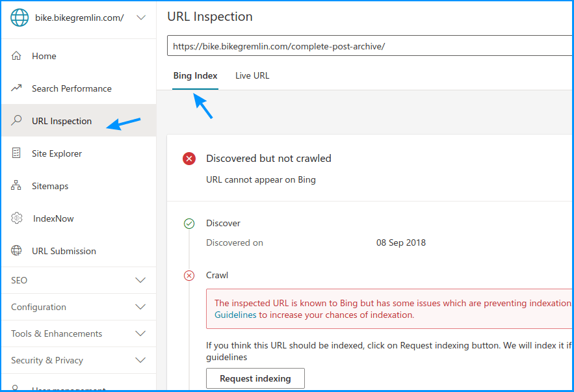574x392 pixels.
Task: Click the Search Performance trend-line icon
Action: [x=16, y=88]
